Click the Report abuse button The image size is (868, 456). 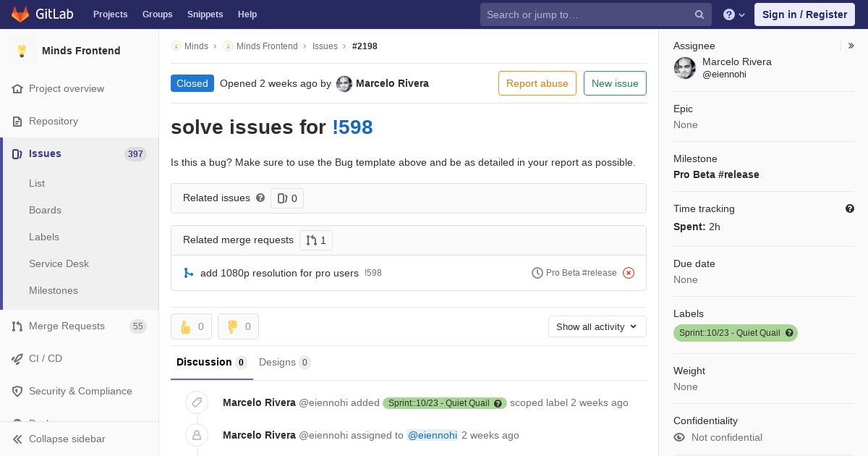pyautogui.click(x=537, y=83)
